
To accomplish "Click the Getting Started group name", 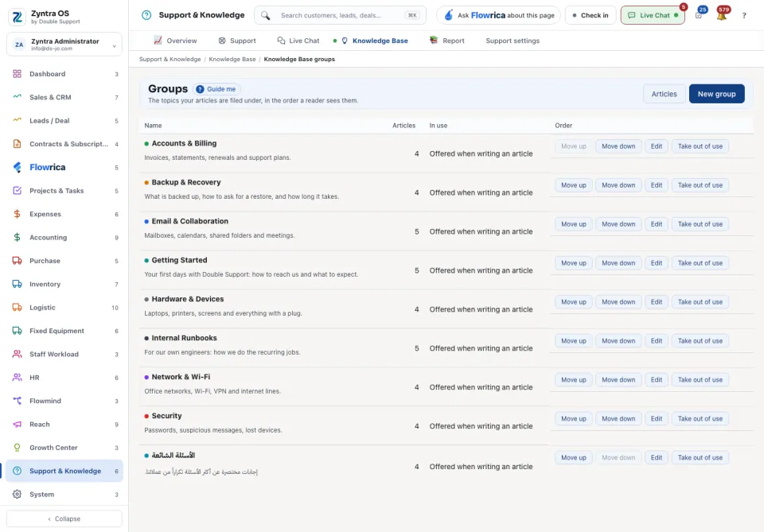I will click(x=179, y=260).
